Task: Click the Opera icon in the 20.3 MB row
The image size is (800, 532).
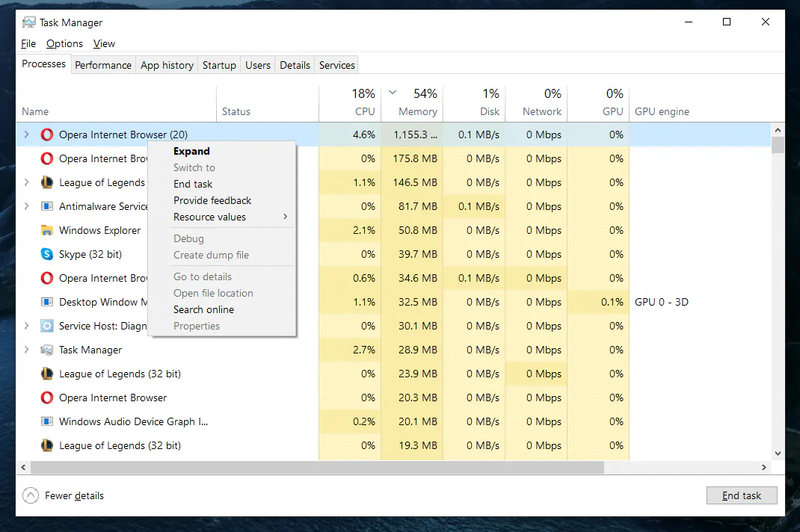Action: point(47,398)
